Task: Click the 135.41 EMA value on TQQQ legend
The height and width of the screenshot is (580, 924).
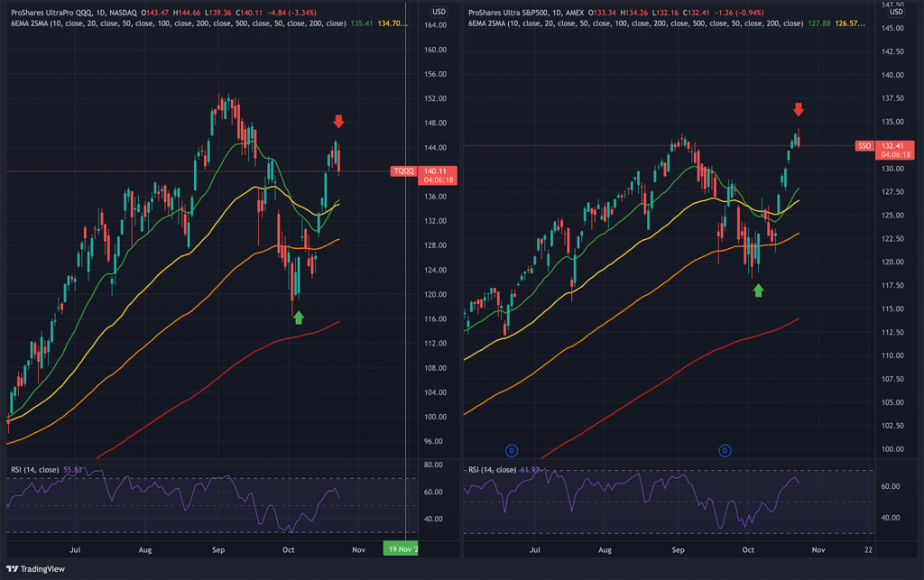Action: click(361, 23)
